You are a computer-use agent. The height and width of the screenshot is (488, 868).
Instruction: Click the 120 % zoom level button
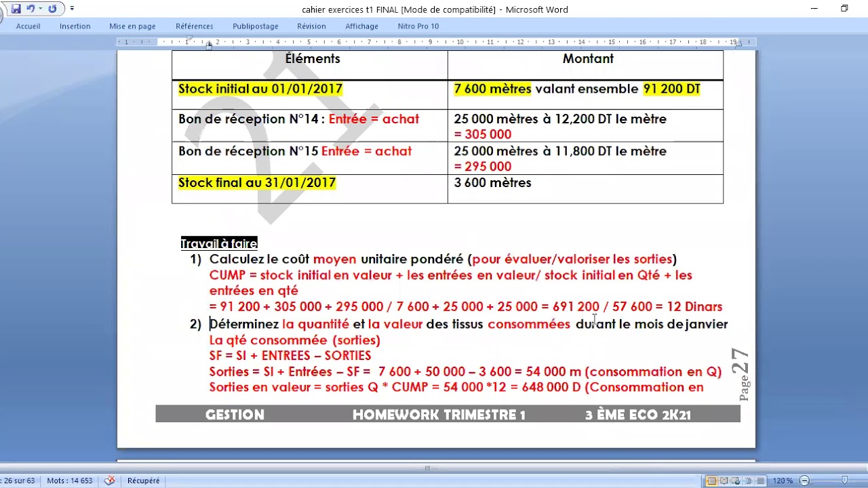click(783, 481)
